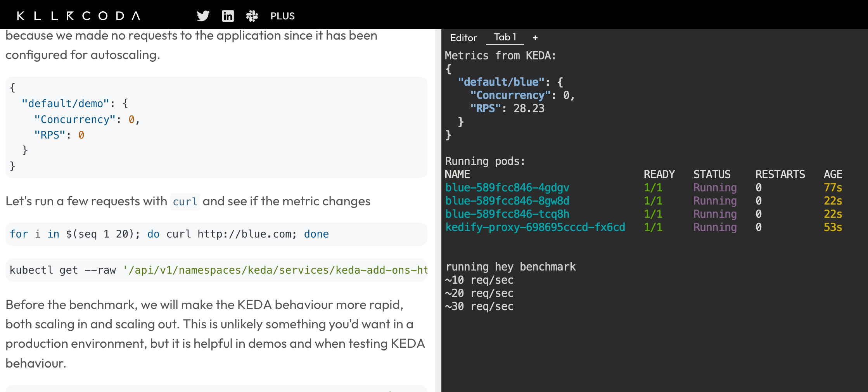Screen dimensions: 868x392
Task: Select the default/demo metrics code block
Action: coord(216,127)
